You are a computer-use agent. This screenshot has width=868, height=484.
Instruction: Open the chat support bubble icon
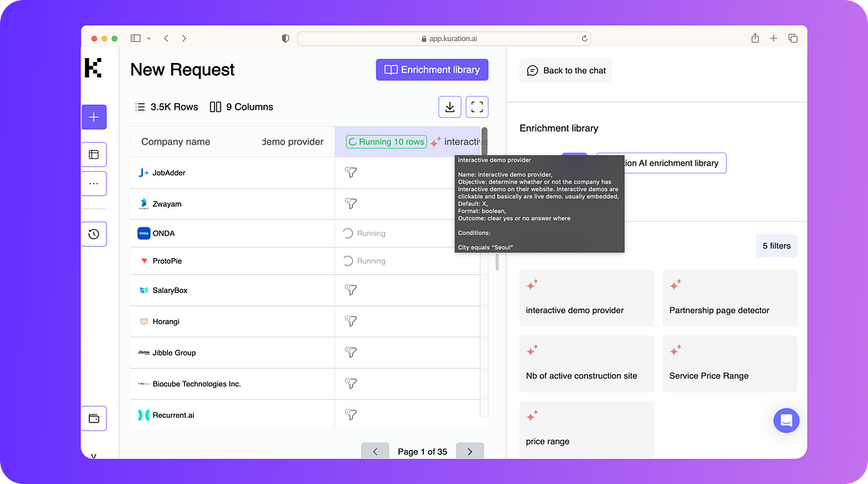pyautogui.click(x=786, y=421)
